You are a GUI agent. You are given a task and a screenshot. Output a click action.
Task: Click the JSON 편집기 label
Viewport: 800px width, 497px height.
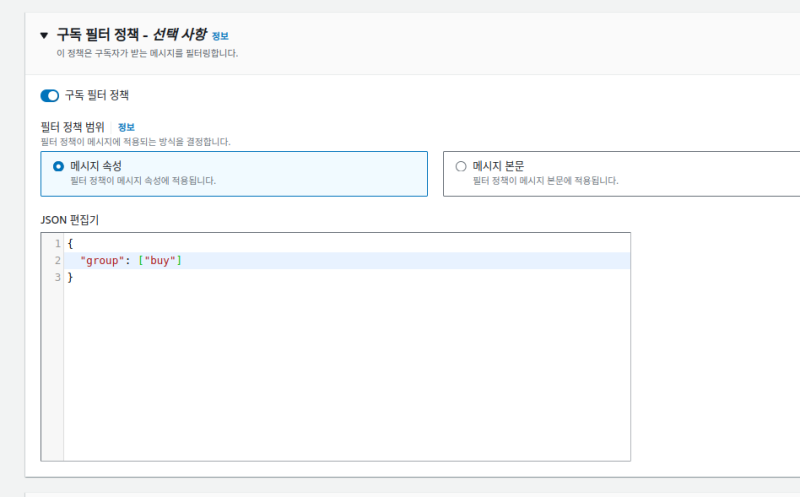click(69, 219)
